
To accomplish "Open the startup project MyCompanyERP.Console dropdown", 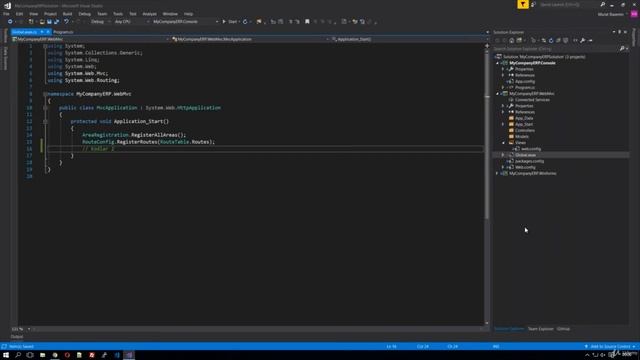I will [x=185, y=22].
